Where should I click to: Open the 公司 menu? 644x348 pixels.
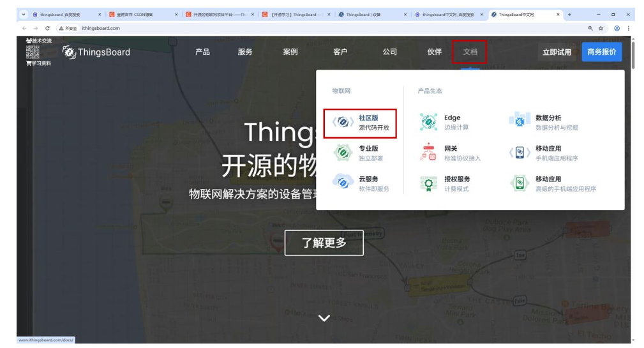coord(390,52)
